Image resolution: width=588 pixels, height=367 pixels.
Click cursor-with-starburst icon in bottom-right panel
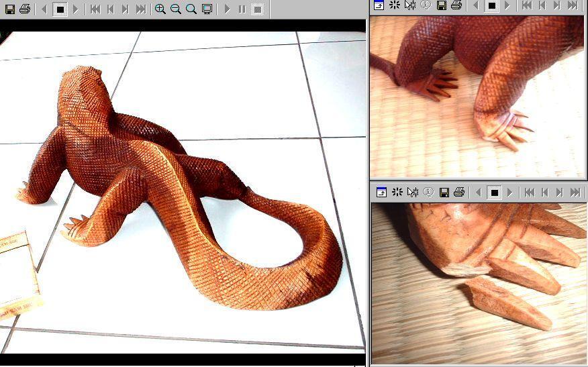coord(412,193)
